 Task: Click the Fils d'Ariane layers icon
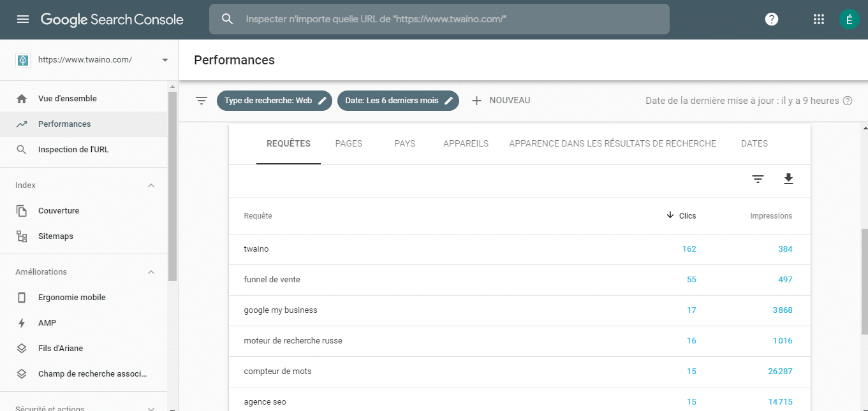pyautogui.click(x=22, y=349)
